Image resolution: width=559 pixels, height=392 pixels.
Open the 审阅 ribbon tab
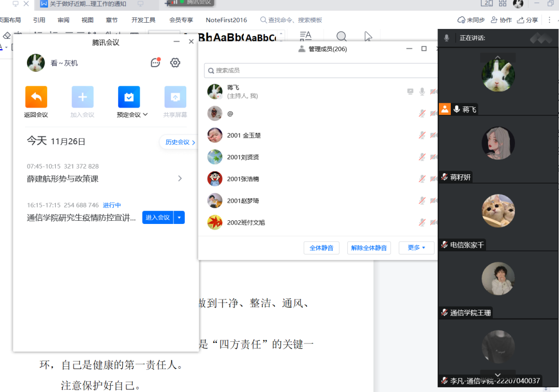[x=63, y=20]
